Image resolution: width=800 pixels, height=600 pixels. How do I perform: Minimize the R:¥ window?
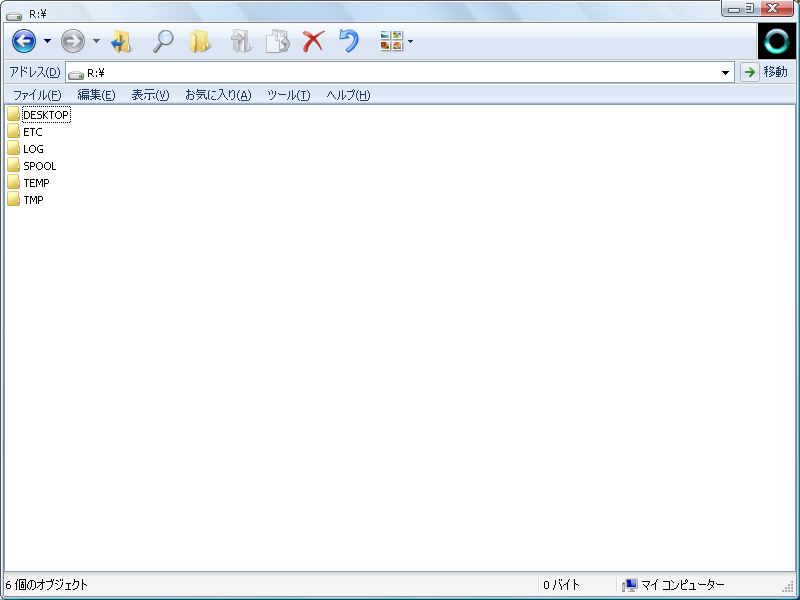734,9
